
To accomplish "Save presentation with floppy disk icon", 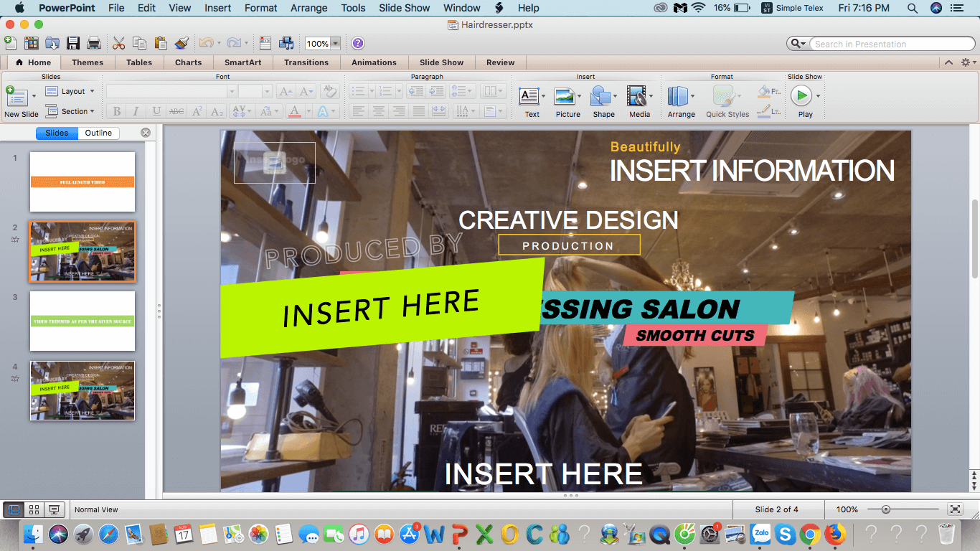I will click(73, 43).
